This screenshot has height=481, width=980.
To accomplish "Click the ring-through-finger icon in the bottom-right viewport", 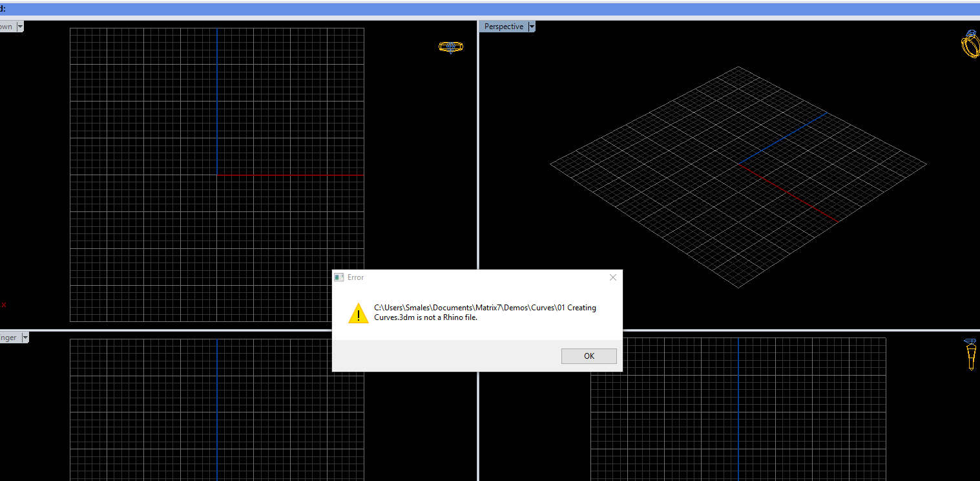I will (970, 353).
